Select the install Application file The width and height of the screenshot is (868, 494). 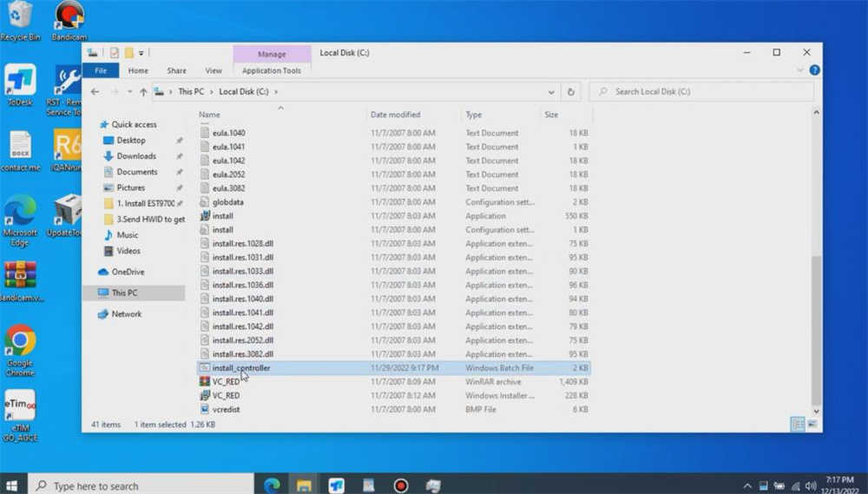coord(222,216)
